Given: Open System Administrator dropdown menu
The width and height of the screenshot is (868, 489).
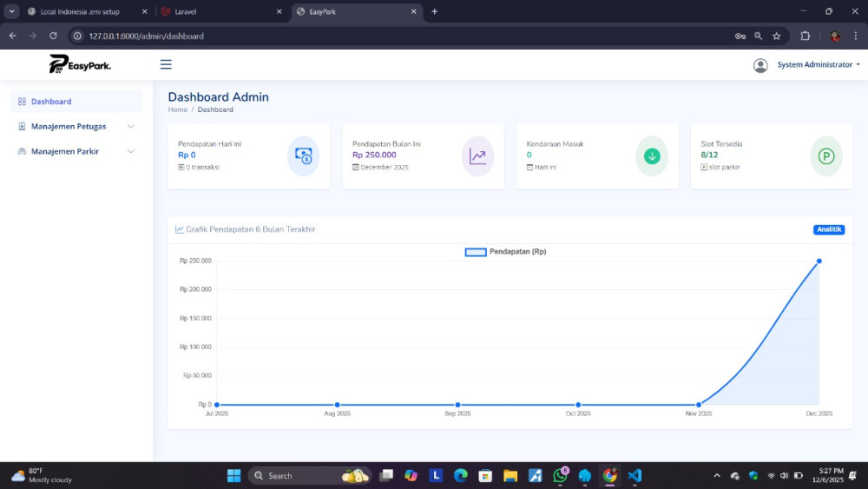Looking at the screenshot, I should 819,65.
